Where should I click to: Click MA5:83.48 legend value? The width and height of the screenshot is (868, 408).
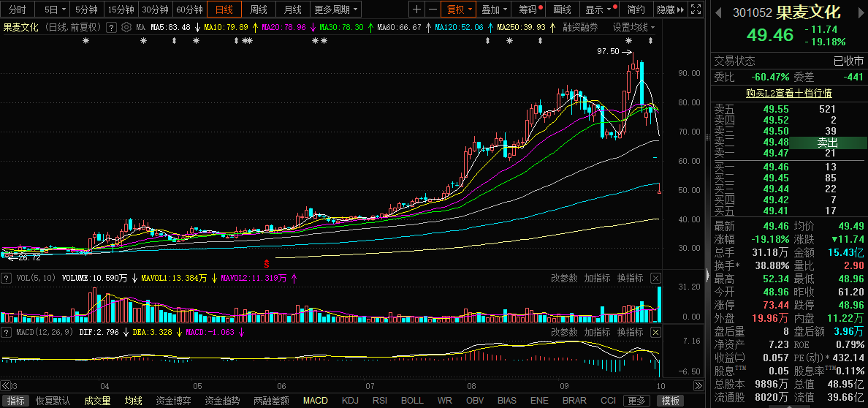pyautogui.click(x=170, y=27)
